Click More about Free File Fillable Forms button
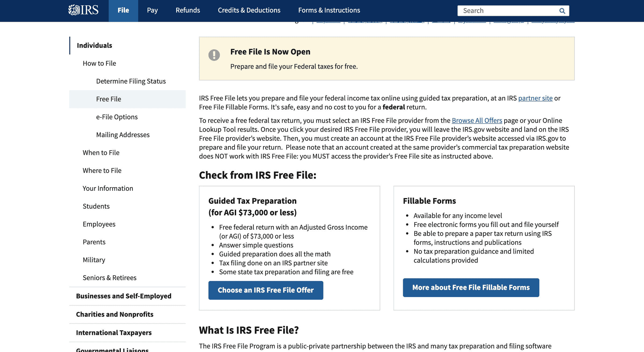Viewport: 644px width, 352px height. [471, 287]
